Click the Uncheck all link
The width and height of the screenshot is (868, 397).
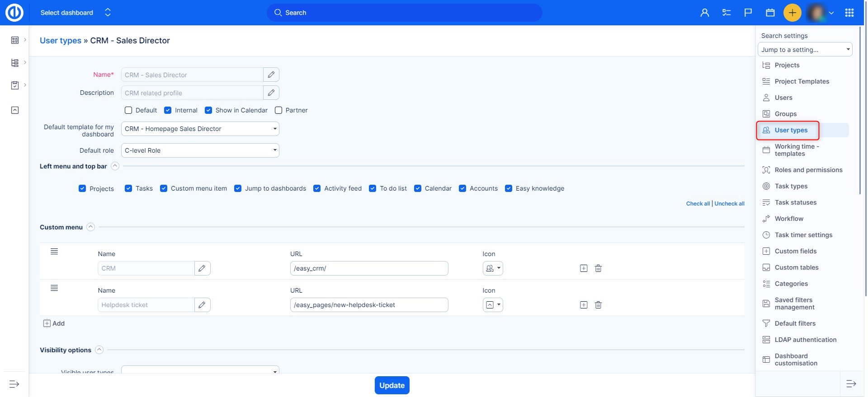click(729, 204)
